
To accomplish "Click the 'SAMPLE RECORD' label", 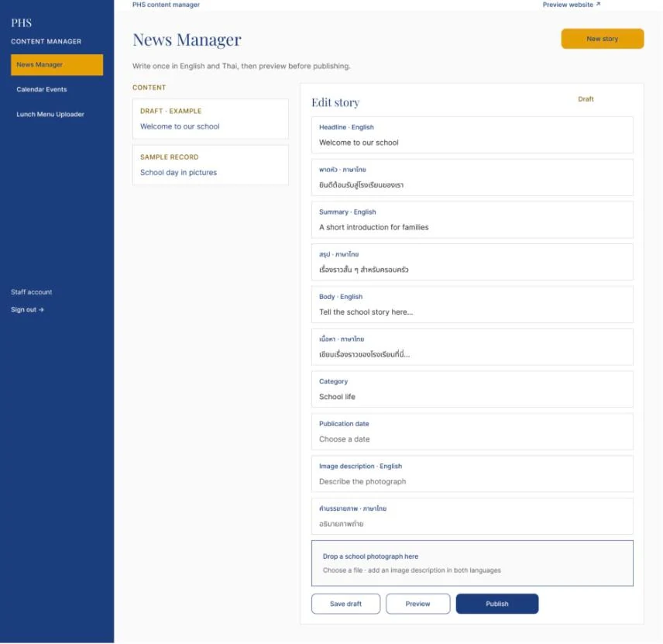I will click(x=169, y=157).
